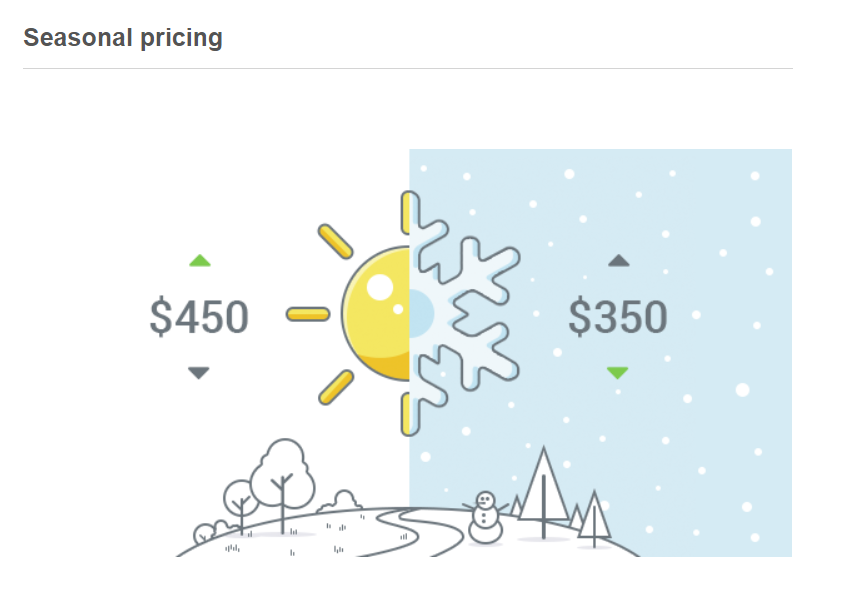Select the $350 winter price value
The image size is (843, 596).
coord(618,317)
